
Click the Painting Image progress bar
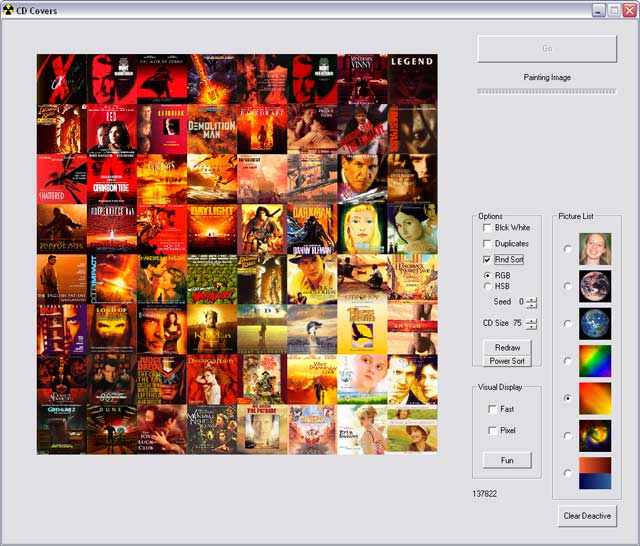pyautogui.click(x=547, y=91)
